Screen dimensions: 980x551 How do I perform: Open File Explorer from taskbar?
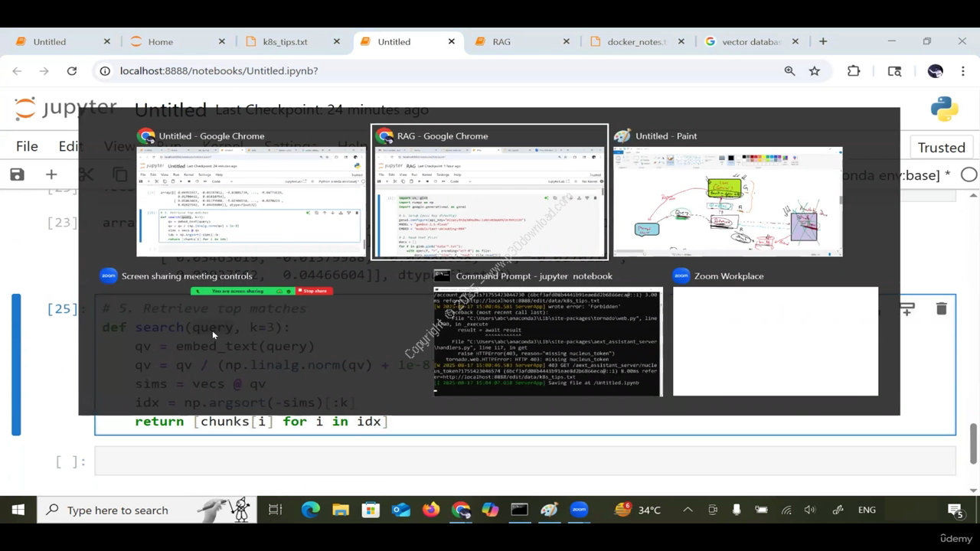[341, 510]
